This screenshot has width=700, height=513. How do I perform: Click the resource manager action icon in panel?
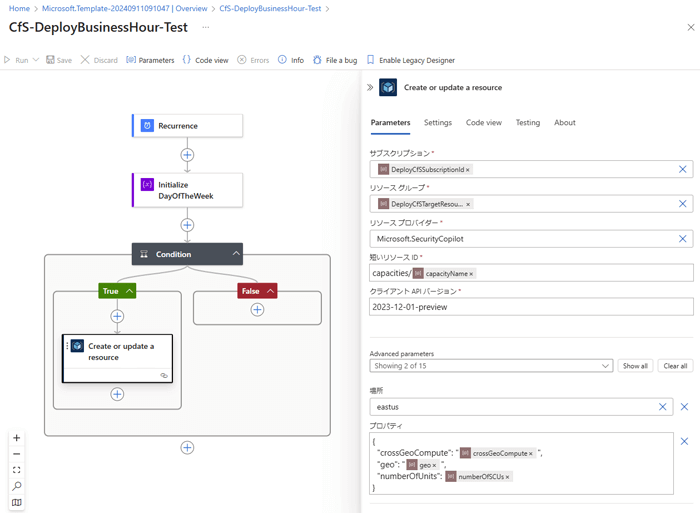pyautogui.click(x=388, y=88)
